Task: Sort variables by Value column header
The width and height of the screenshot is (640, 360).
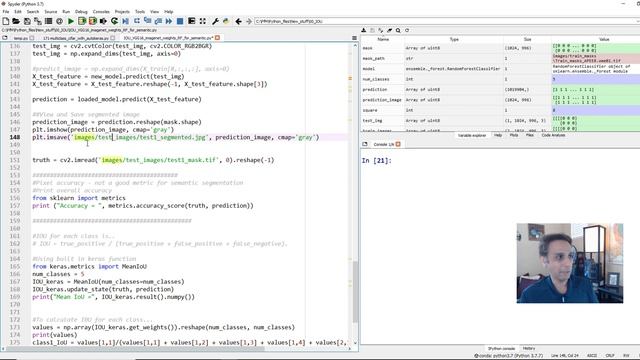Action: (604, 39)
